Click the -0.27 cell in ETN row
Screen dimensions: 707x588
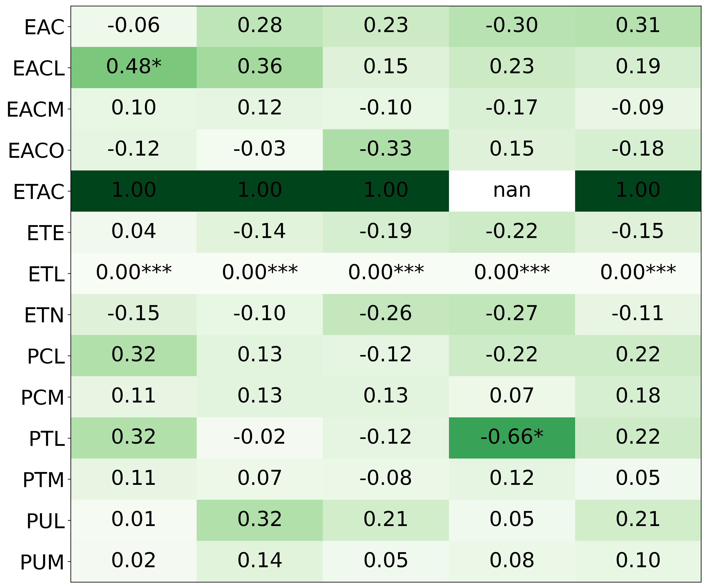[512, 314]
